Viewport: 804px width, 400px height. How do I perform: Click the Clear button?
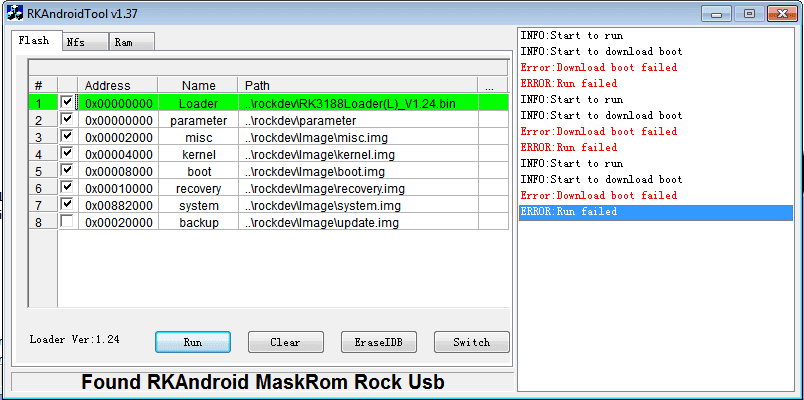(x=286, y=342)
